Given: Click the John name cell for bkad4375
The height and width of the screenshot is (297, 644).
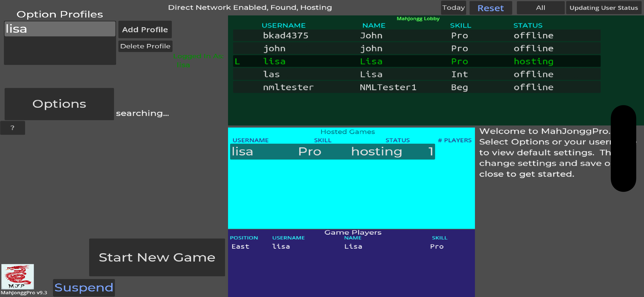Looking at the screenshot, I should pyautogui.click(x=371, y=35).
